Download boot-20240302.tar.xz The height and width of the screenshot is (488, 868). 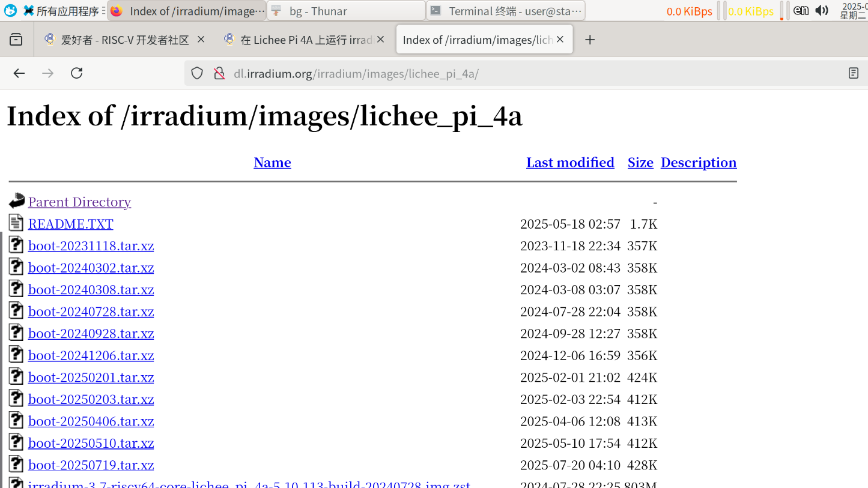pos(91,268)
